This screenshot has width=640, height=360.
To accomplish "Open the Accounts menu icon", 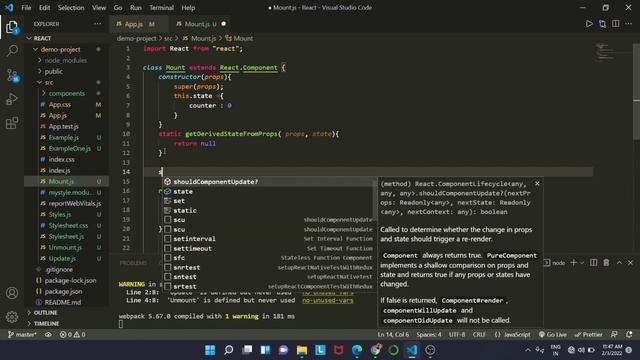I will 12,293.
